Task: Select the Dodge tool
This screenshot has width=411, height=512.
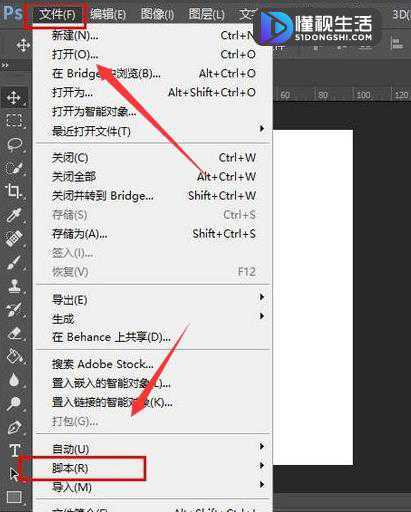Action: point(14,403)
